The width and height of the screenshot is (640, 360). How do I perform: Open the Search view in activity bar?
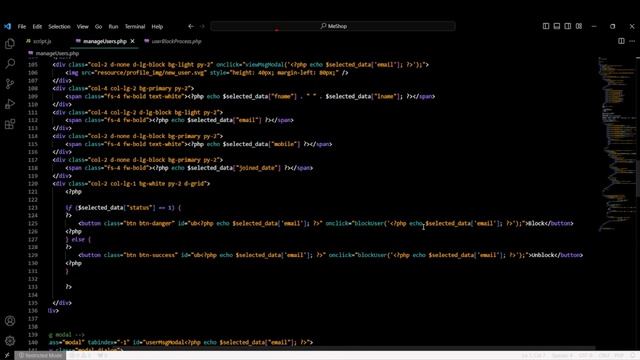click(x=10, y=63)
